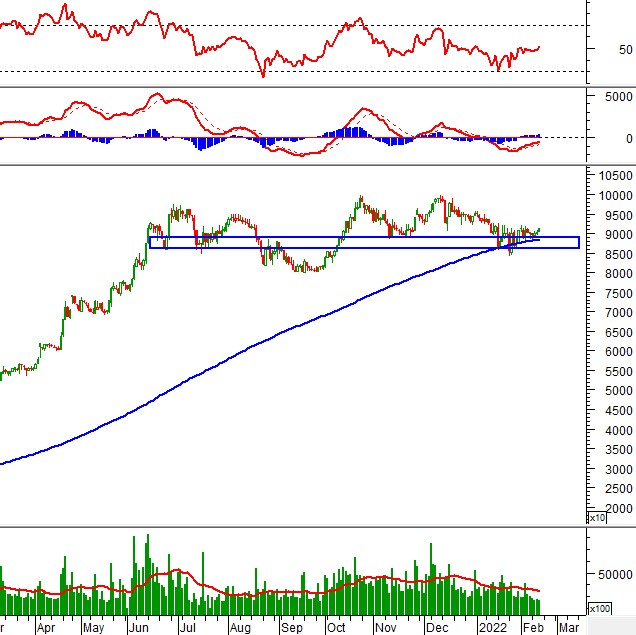Select the Aug label on the time axis
Viewport: 636px width, 635px height.
coord(240,628)
